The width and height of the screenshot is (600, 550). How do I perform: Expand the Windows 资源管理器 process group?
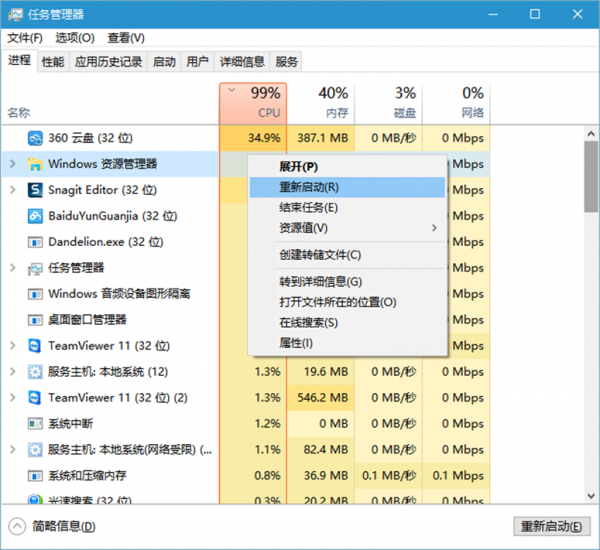13,164
